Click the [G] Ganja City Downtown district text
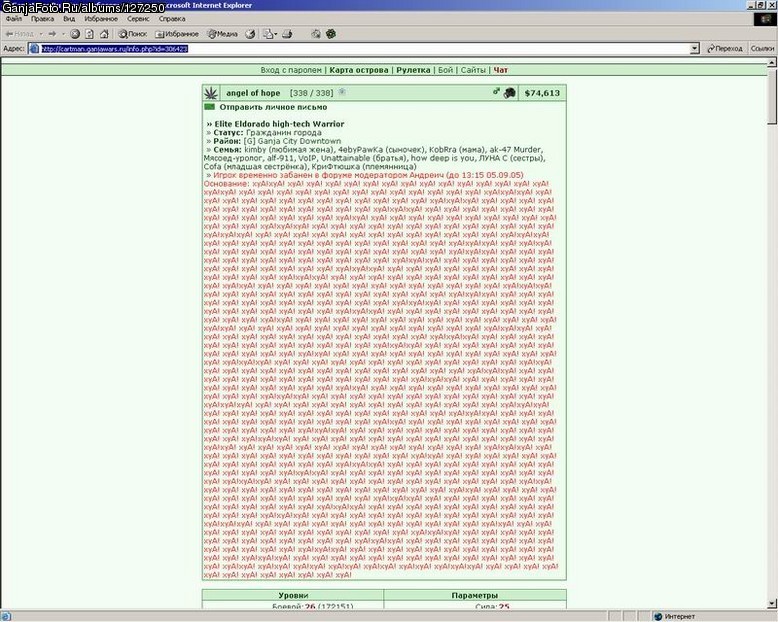This screenshot has width=778, height=622. click(x=292, y=141)
